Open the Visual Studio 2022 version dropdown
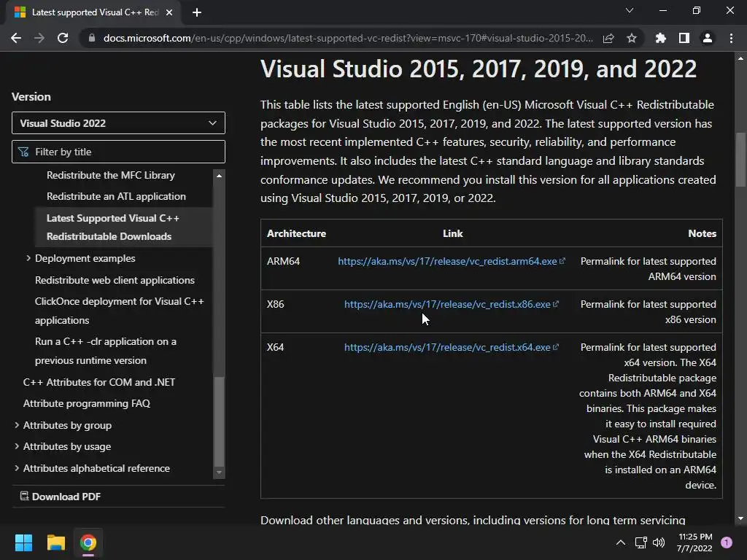This screenshot has width=747, height=560. (118, 123)
